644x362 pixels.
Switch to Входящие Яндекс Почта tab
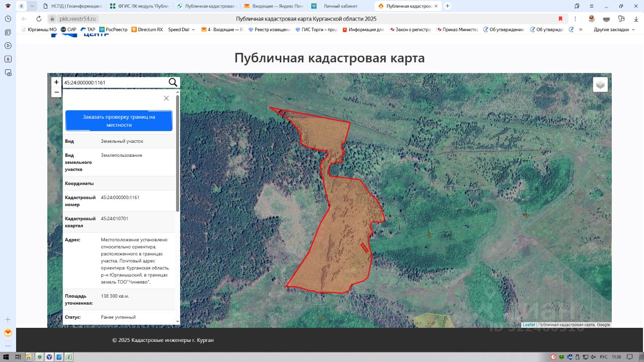273,6
